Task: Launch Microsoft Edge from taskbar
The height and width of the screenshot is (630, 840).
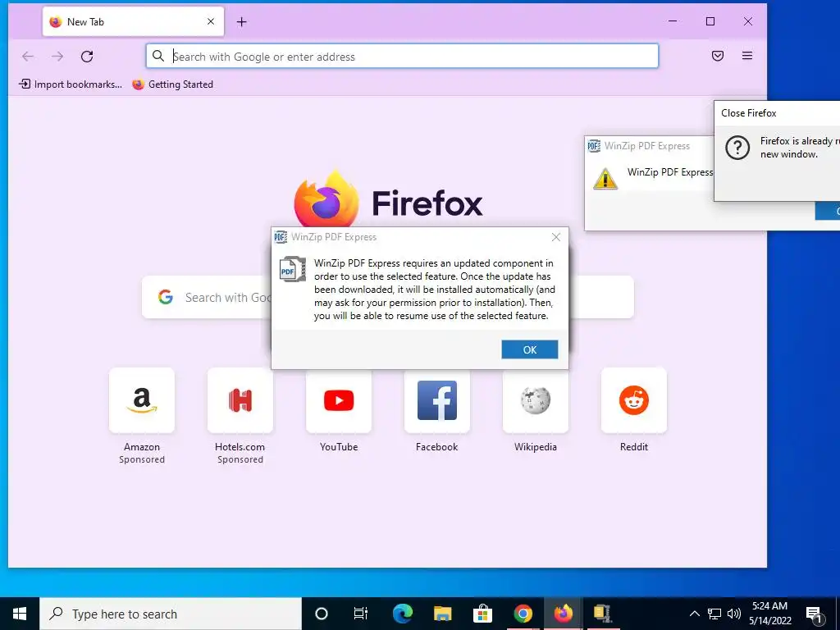Action: 402,614
